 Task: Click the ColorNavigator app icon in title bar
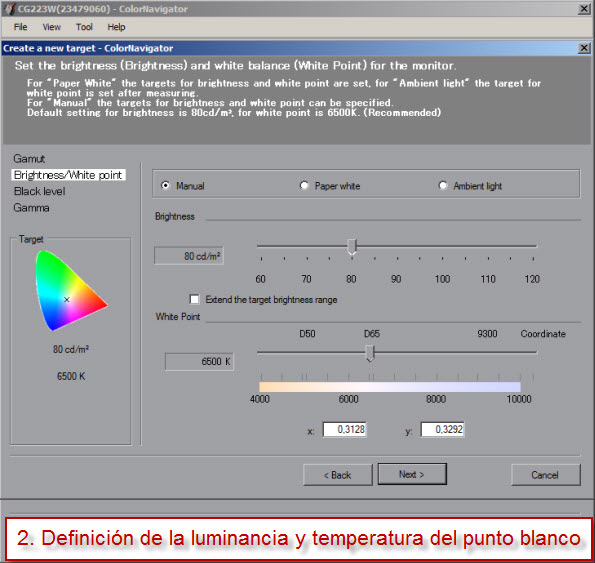[x=9, y=9]
